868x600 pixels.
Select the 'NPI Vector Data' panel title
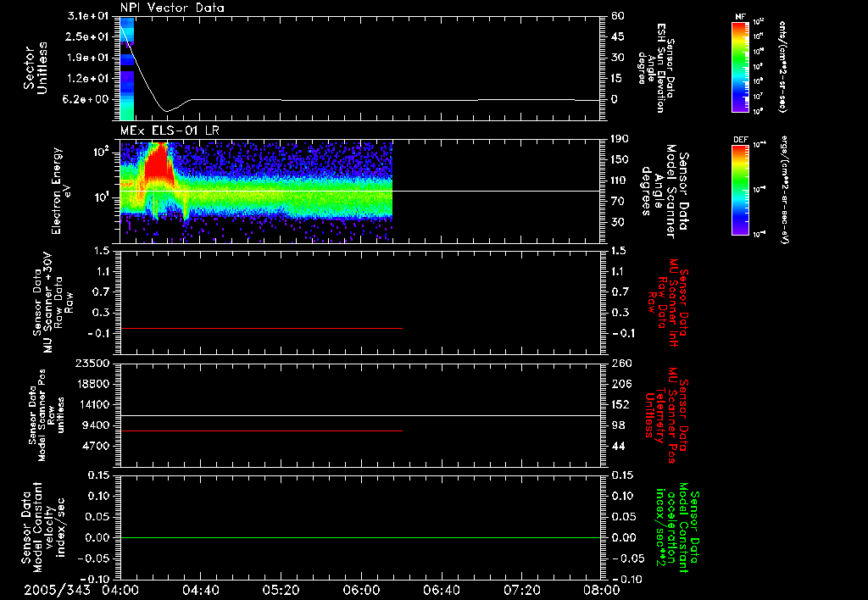[172, 8]
